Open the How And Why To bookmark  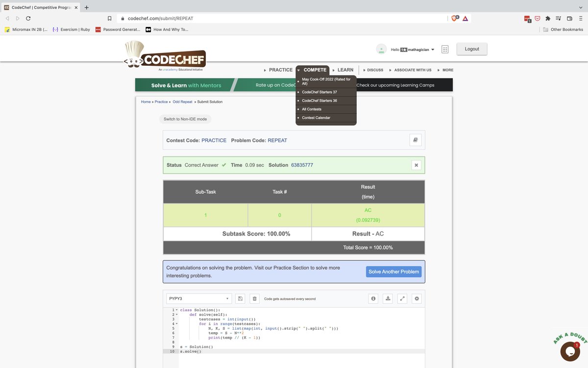tap(167, 29)
